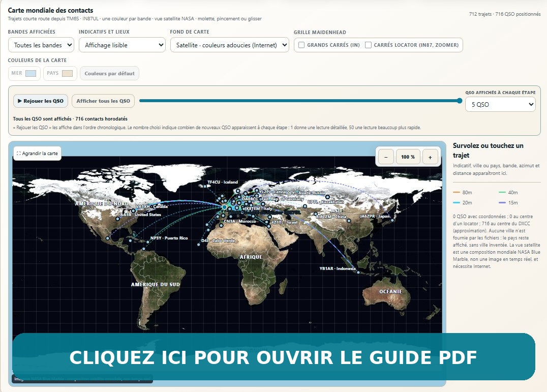Viewport: 547px width, 392px height.
Task: Open the Indicatifs et lieux dropdown
Action: pyautogui.click(x=122, y=45)
